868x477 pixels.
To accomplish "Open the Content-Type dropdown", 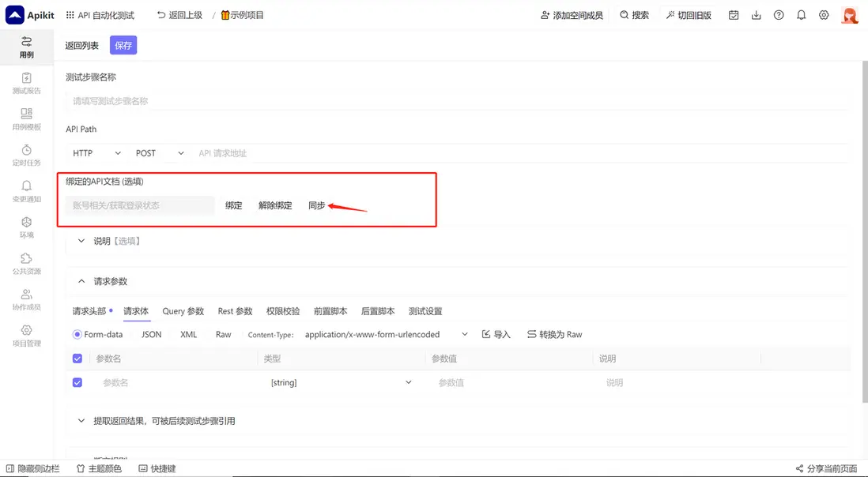I will tap(387, 334).
